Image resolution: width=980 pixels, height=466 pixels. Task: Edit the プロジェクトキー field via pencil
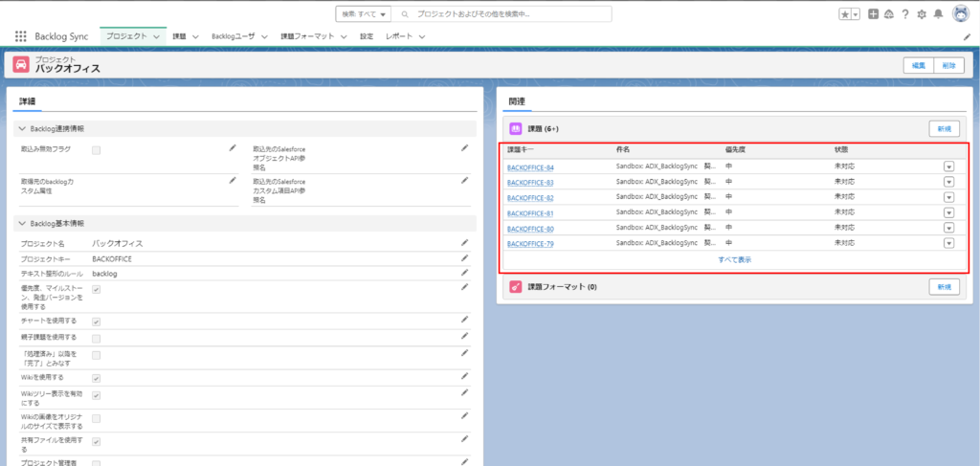464,257
